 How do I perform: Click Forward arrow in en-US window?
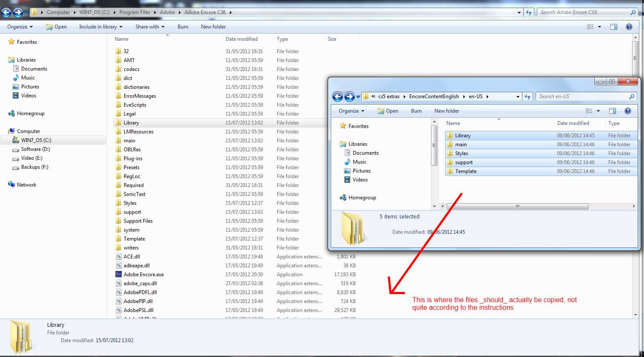pyautogui.click(x=349, y=97)
